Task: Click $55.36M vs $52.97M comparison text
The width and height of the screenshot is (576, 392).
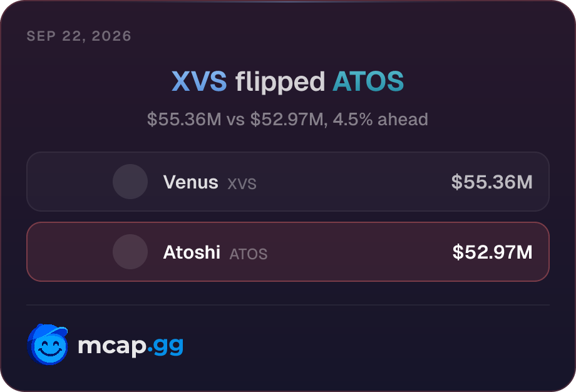Action: point(235,120)
